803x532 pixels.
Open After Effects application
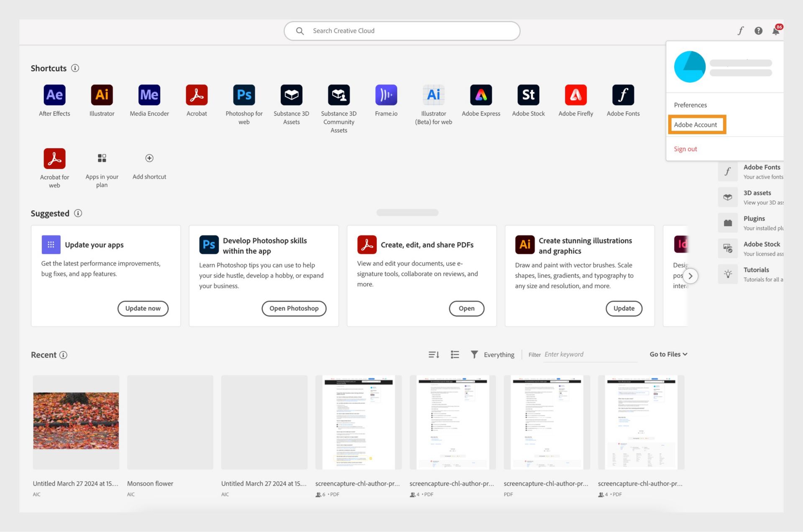pos(55,95)
